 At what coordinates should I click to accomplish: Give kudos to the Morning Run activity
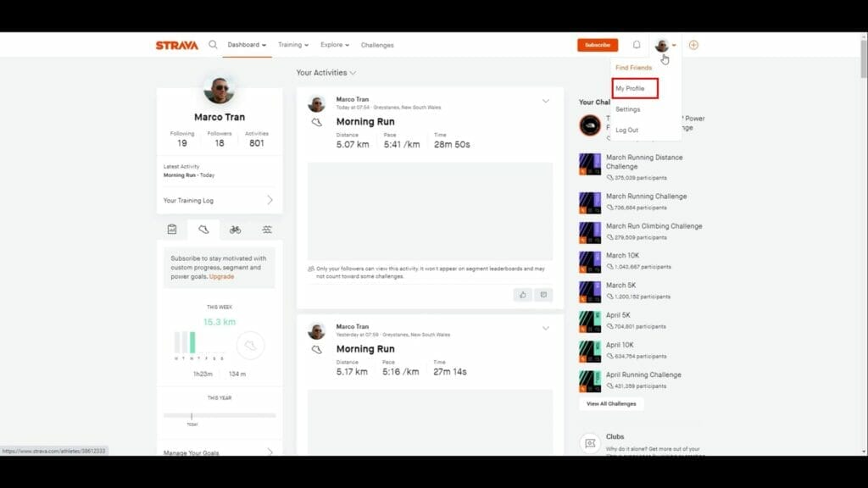click(524, 294)
